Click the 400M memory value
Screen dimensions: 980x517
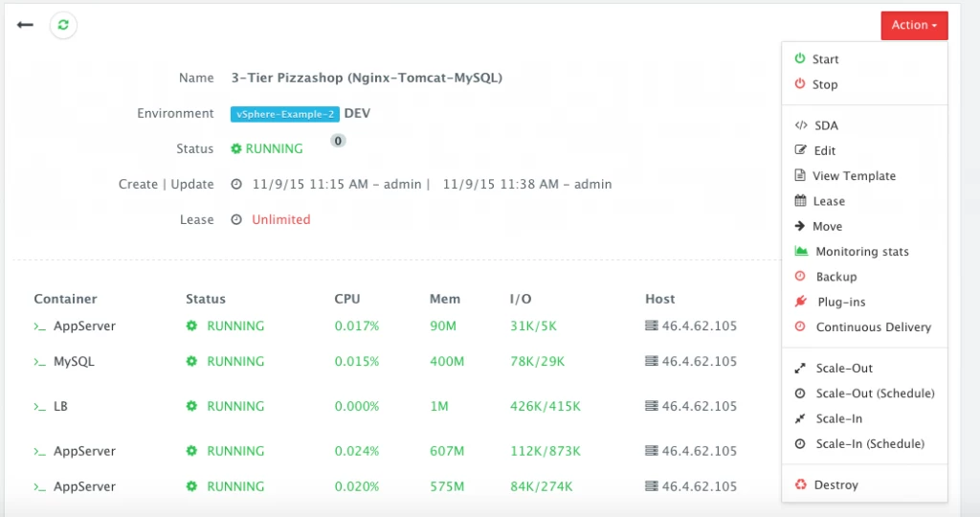(447, 361)
